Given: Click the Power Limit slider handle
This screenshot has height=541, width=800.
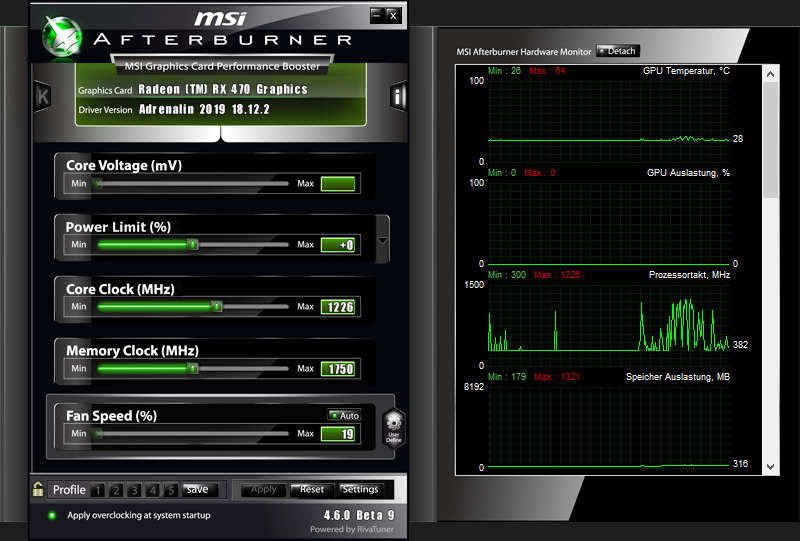Looking at the screenshot, I should point(192,244).
